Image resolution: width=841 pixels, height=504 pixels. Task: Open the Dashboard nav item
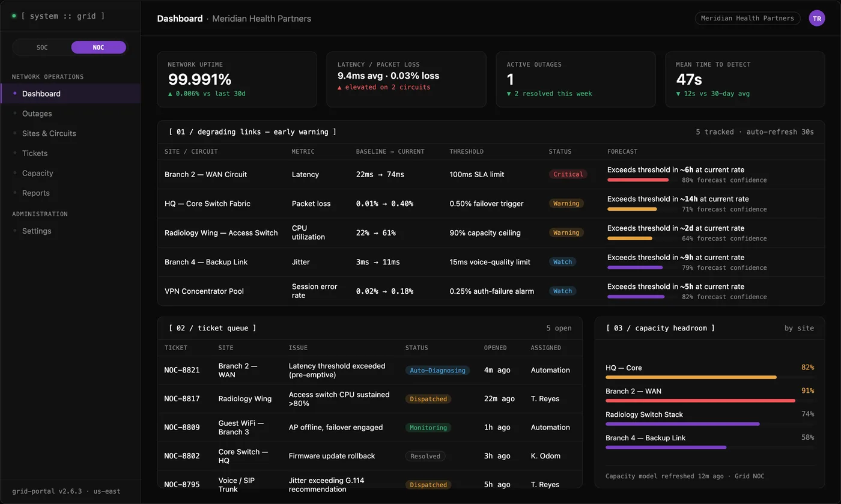(70, 94)
